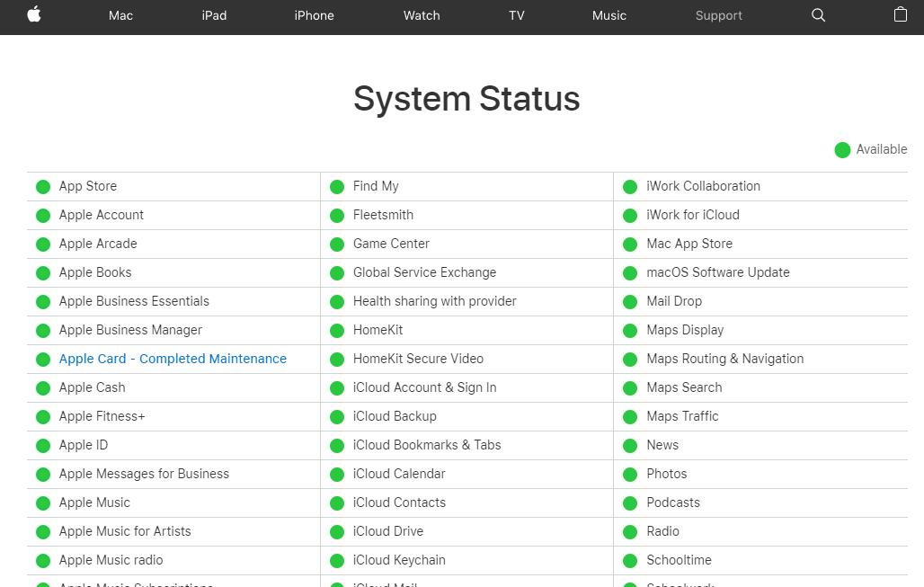This screenshot has height=587, width=924.
Task: Click green status dot beside Apple Music
Action: coord(43,503)
